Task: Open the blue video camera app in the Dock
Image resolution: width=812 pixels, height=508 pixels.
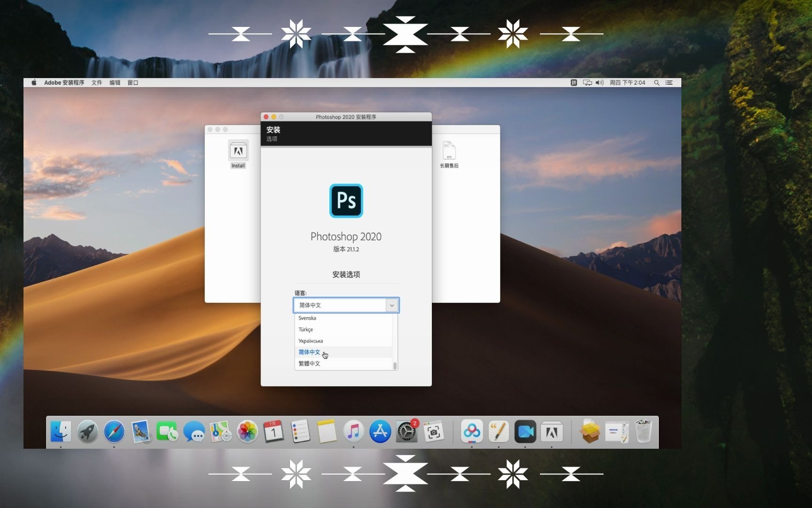Action: 525,431
